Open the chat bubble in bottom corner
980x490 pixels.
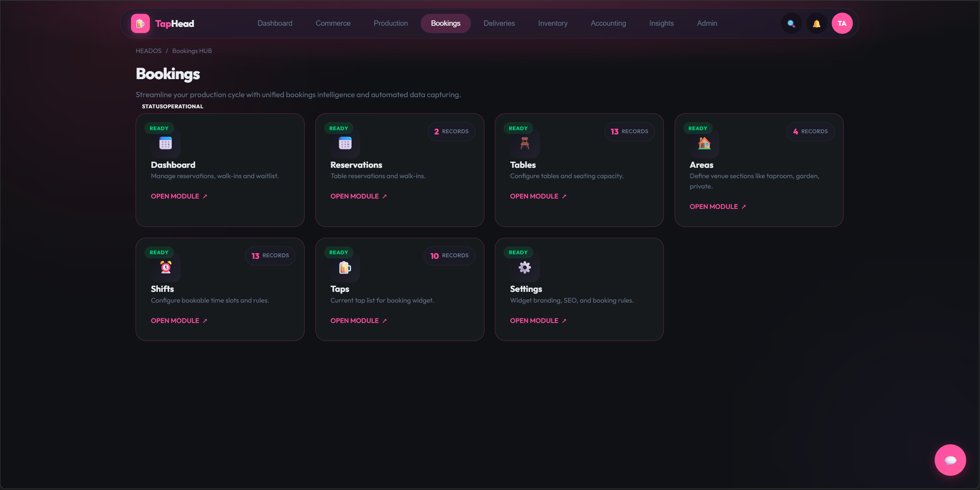coord(950,460)
